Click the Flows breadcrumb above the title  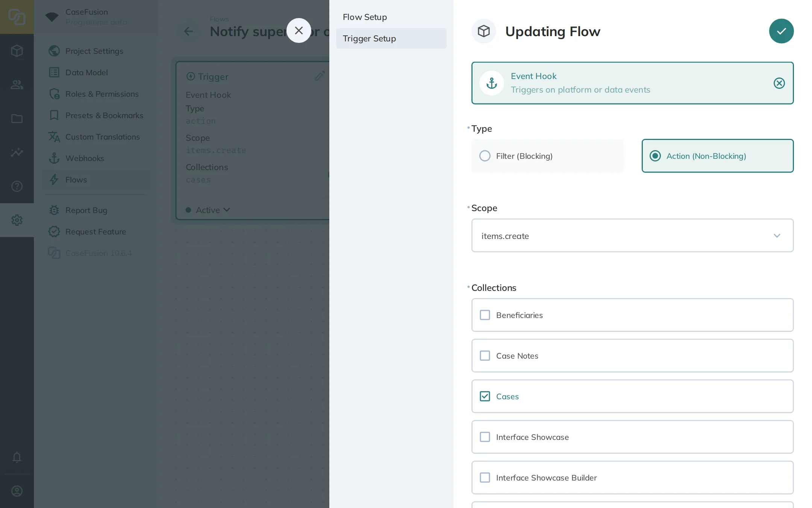[x=219, y=19]
